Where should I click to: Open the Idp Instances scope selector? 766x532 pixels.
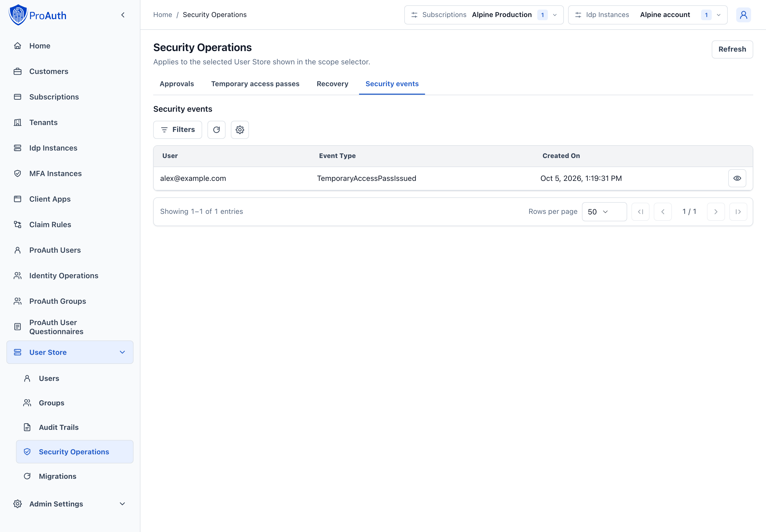click(x=648, y=15)
